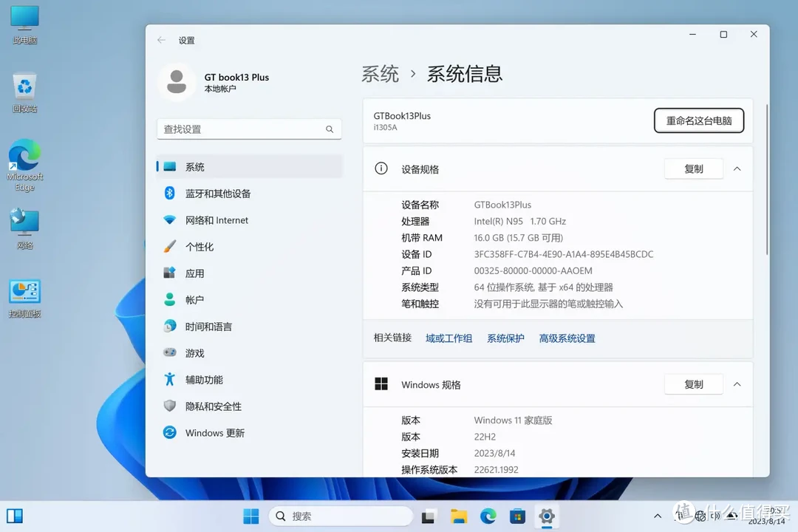798x532 pixels.
Task: Click the 设备 ID value starting 3FC358FF
Action: 564,254
